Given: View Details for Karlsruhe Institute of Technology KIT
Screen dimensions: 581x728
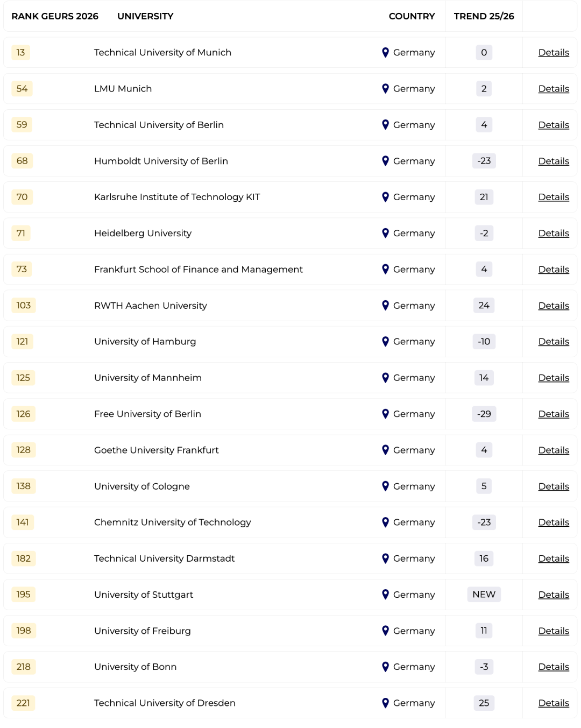Looking at the screenshot, I should 554,197.
